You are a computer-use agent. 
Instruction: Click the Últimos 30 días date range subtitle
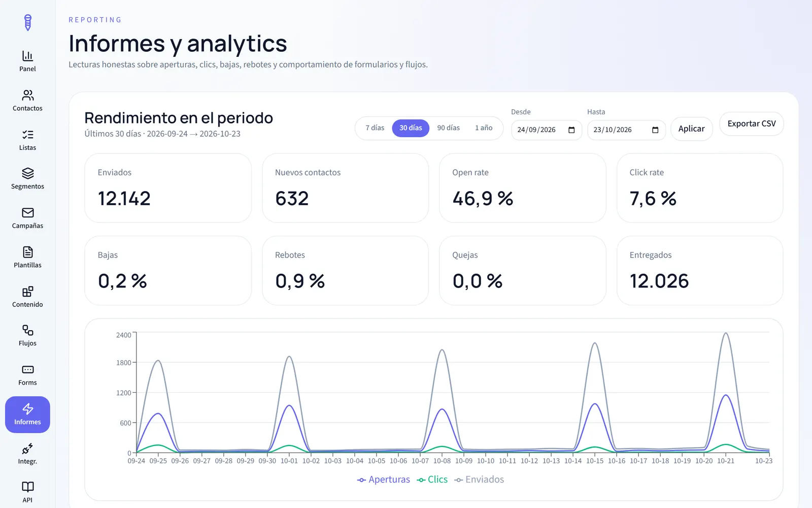(162, 134)
